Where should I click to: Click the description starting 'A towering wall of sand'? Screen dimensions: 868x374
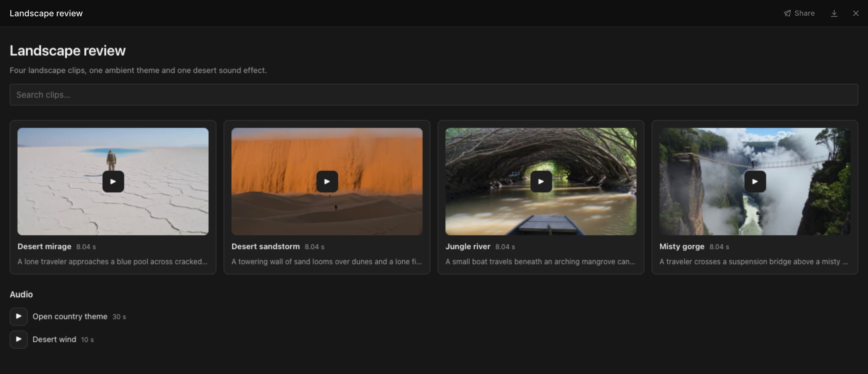pos(326,262)
